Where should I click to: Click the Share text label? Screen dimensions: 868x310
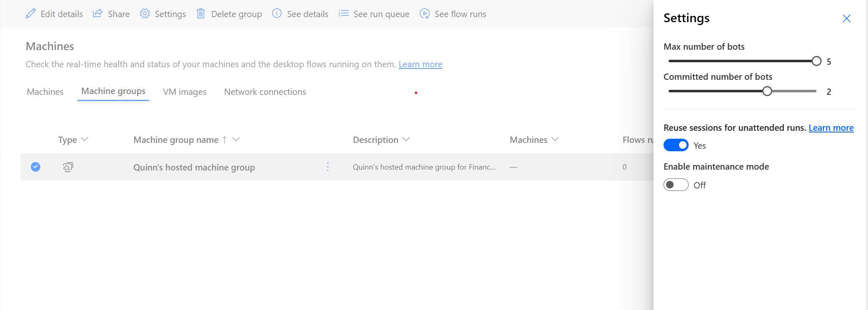pyautogui.click(x=119, y=14)
